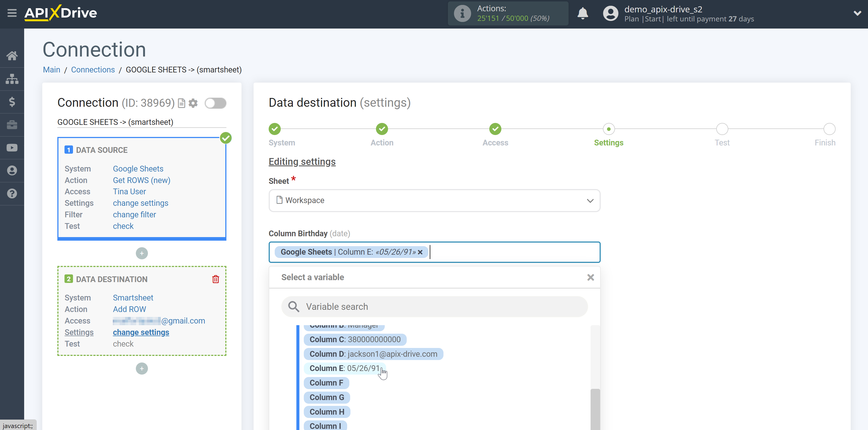Viewport: 868px width, 430px height.
Task: Select variable Column G
Action: click(327, 397)
